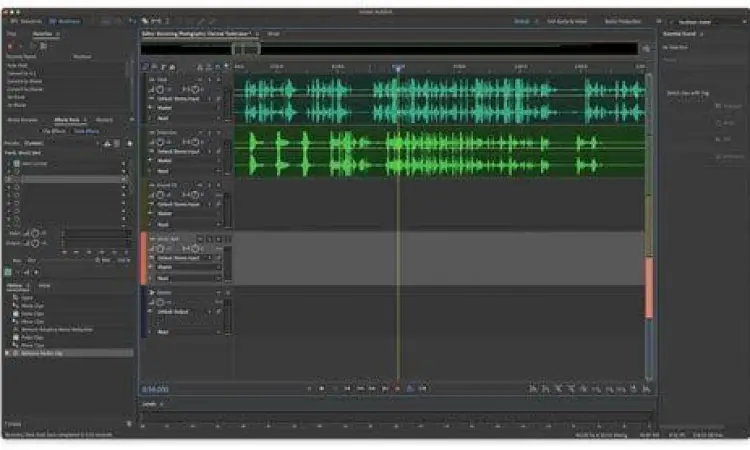Open fourth track's Default Stereo Input dropdown

click(185, 258)
